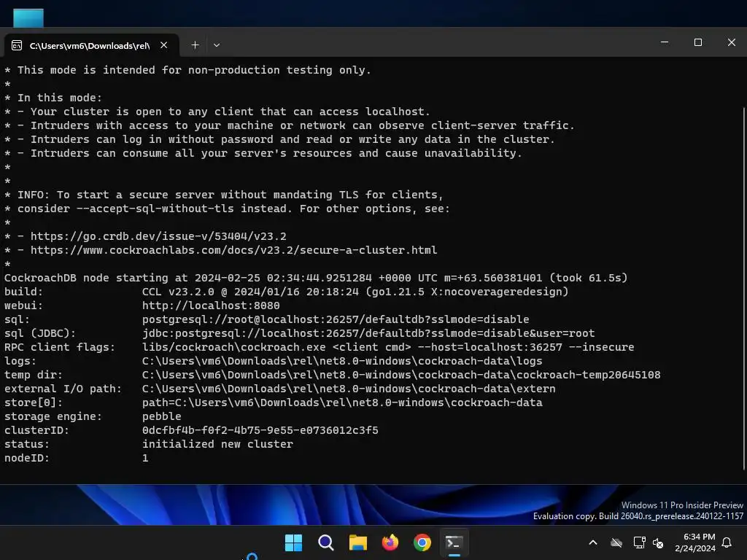
Task: Click the 'initialized new cluster' status text
Action: pyautogui.click(x=217, y=444)
